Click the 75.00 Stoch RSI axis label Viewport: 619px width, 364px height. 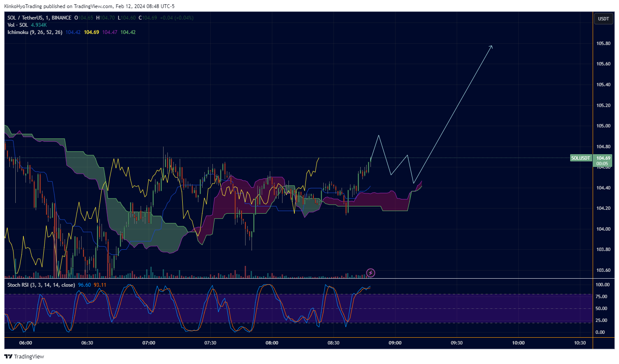click(x=601, y=296)
